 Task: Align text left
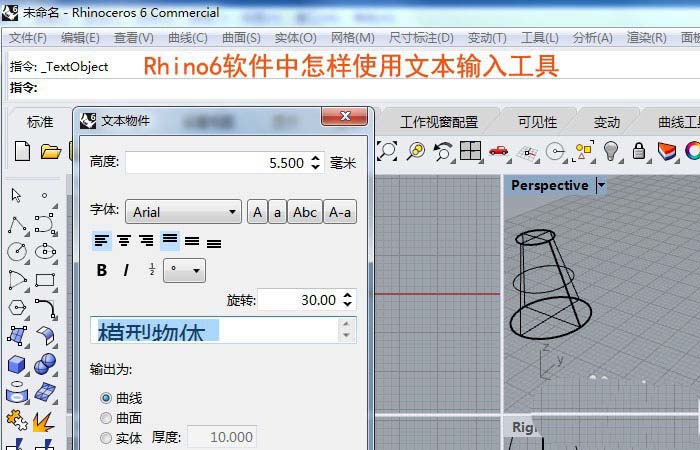pos(102,241)
